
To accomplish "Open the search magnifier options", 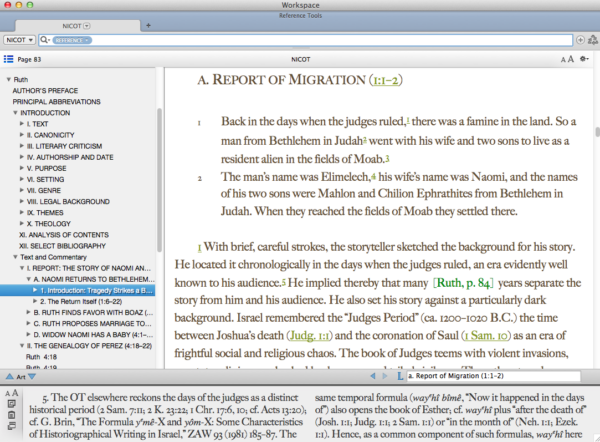I will coord(45,40).
